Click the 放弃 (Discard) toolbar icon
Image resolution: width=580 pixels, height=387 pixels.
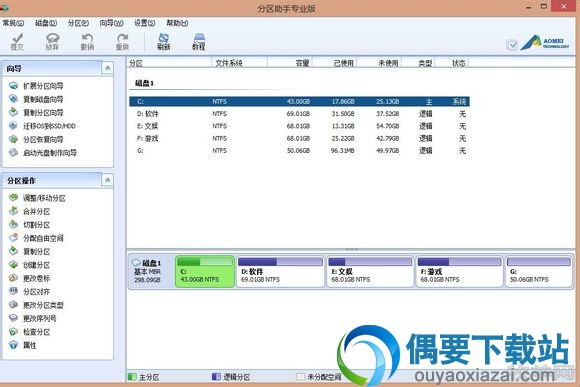click(x=52, y=41)
